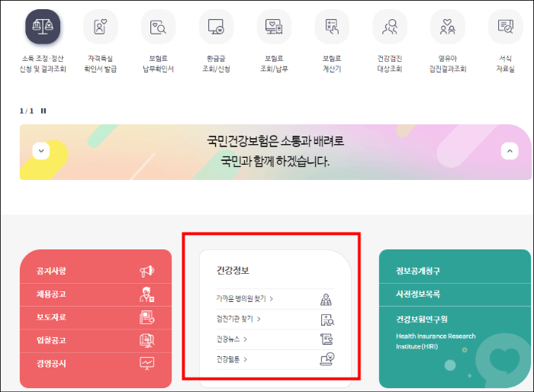
Task: Click the 보험료 계산기 label
Action: 332,64
